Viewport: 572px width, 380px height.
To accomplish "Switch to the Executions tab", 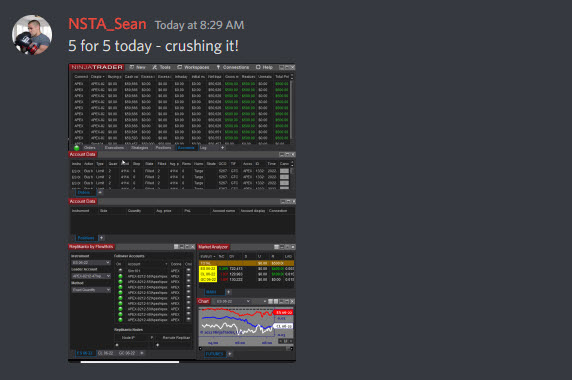I will click(114, 148).
